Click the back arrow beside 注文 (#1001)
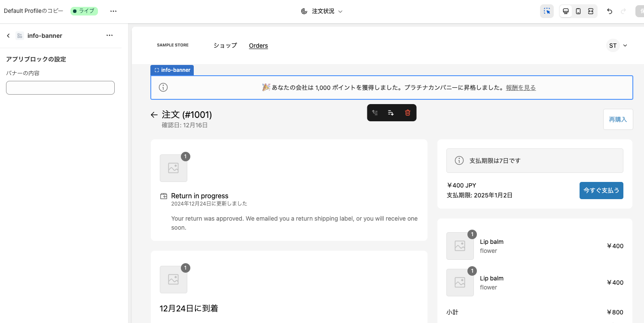The image size is (644, 323). (x=154, y=115)
